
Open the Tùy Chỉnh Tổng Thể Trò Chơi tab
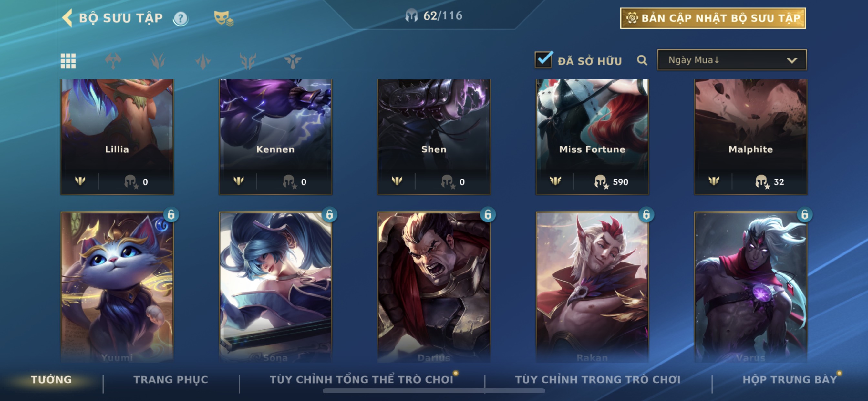click(361, 379)
